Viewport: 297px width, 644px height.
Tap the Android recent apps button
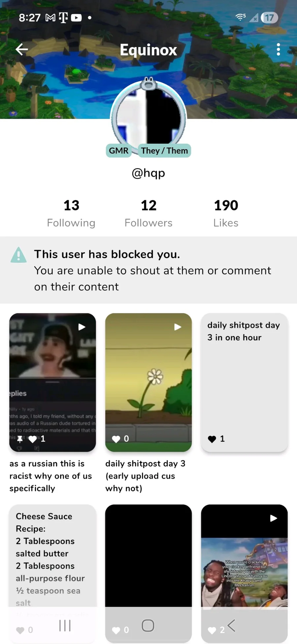click(65, 625)
